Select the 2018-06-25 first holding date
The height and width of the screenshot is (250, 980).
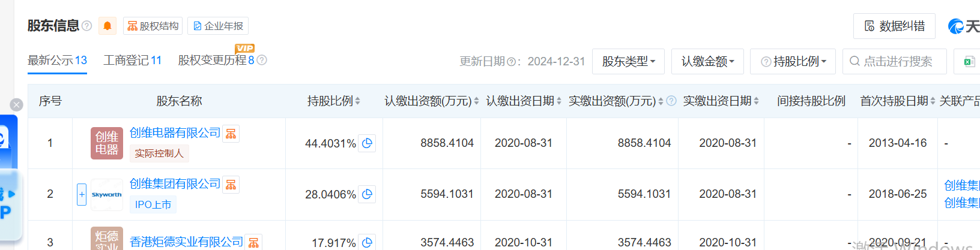point(898,194)
